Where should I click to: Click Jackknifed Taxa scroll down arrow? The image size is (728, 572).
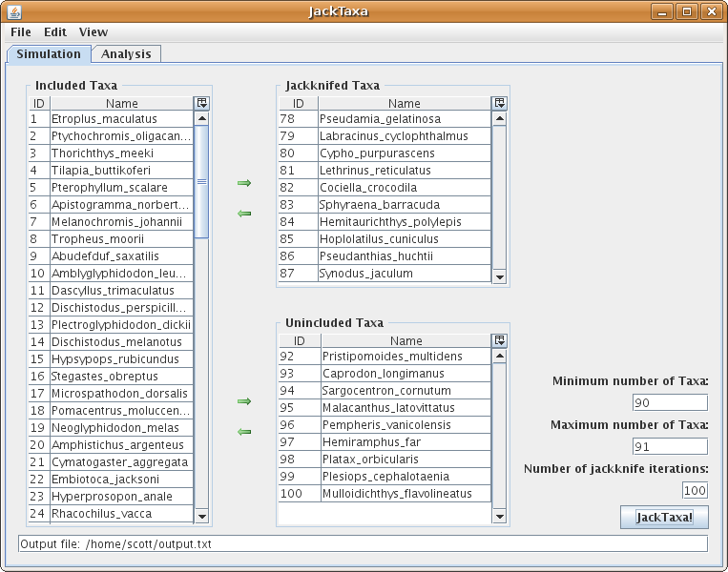[500, 277]
